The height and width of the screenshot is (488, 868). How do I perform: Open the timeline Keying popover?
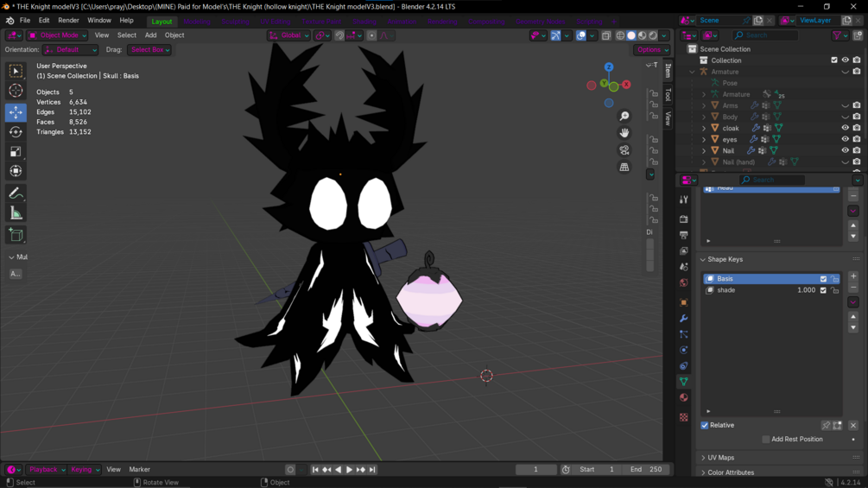click(x=84, y=470)
